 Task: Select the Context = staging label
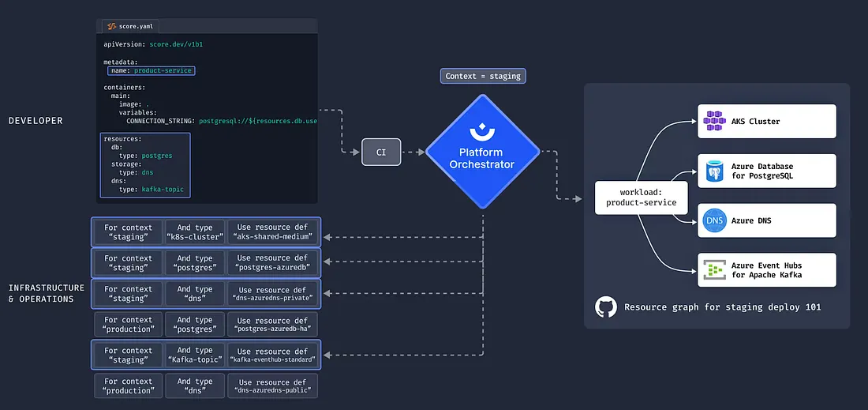[x=483, y=76]
